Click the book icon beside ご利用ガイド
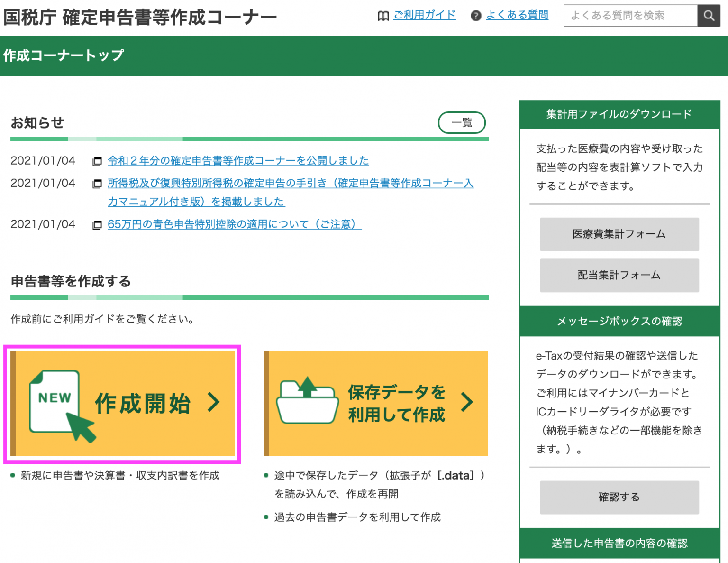The image size is (728, 563). (383, 16)
